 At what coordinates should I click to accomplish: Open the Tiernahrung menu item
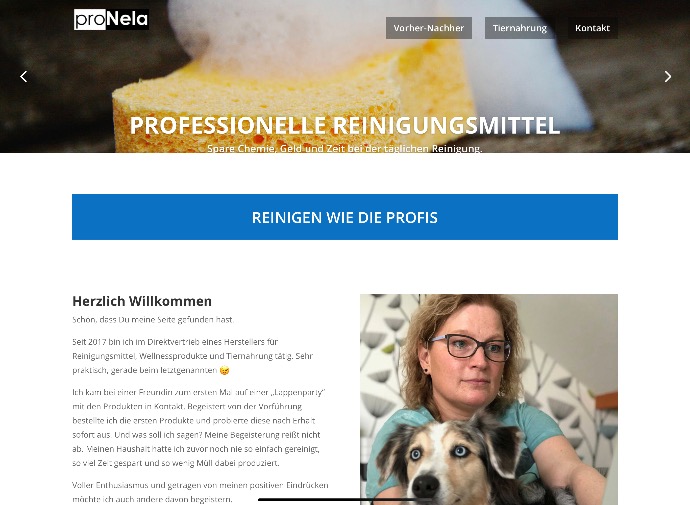(x=519, y=28)
